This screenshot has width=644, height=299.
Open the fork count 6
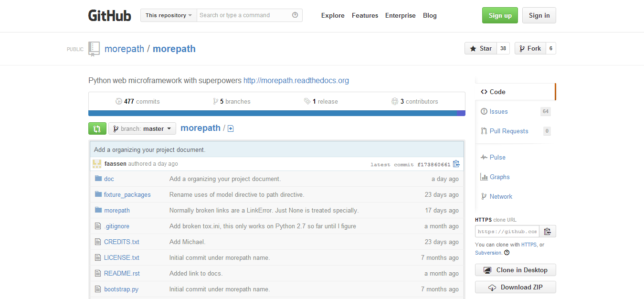(x=551, y=48)
